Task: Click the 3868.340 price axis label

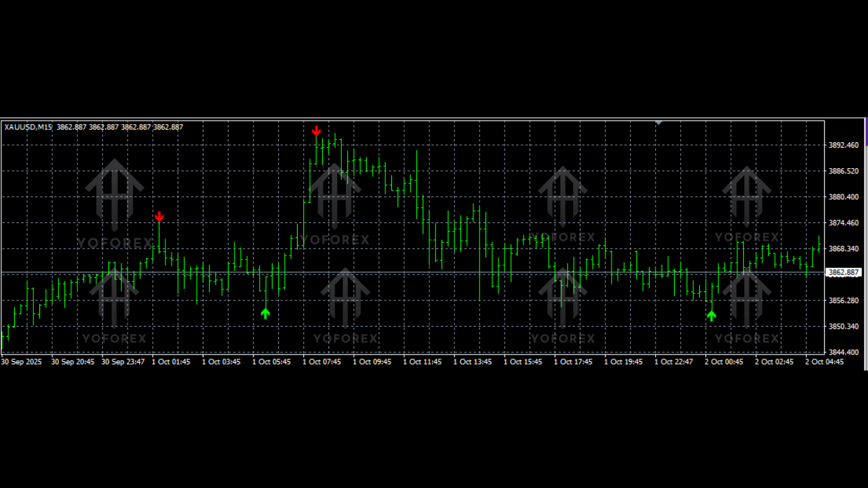Action: (x=844, y=249)
